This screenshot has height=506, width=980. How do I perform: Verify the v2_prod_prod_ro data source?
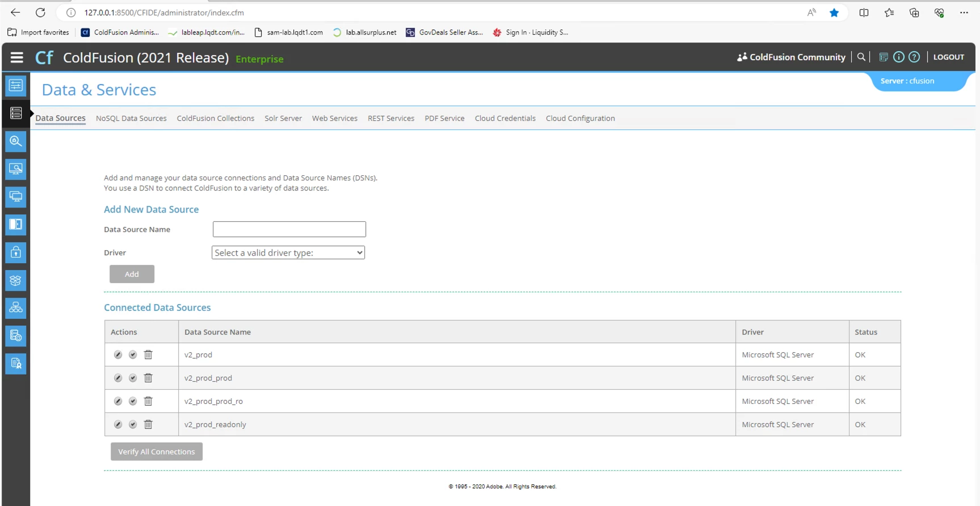click(133, 401)
